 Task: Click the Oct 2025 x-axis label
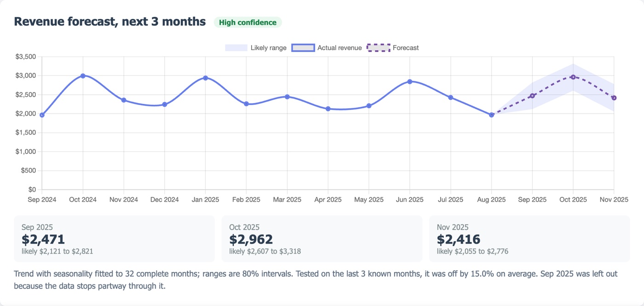tap(573, 200)
